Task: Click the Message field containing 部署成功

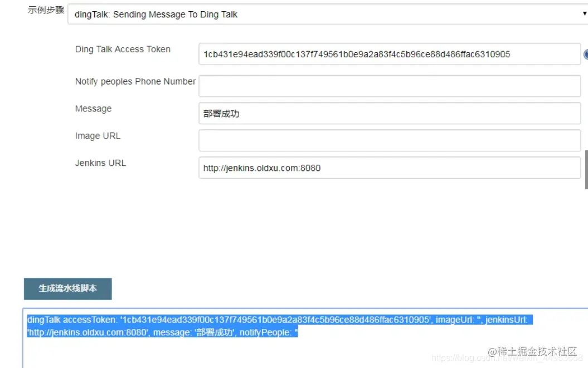Action: coord(390,113)
